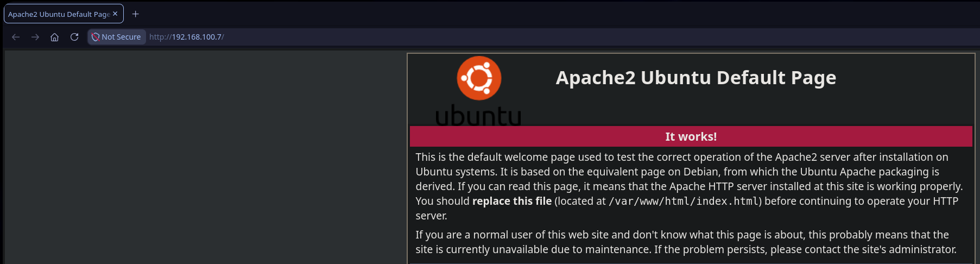Screen dimensions: 980x264
Task: Open a new tab with plus icon
Action: (136, 14)
